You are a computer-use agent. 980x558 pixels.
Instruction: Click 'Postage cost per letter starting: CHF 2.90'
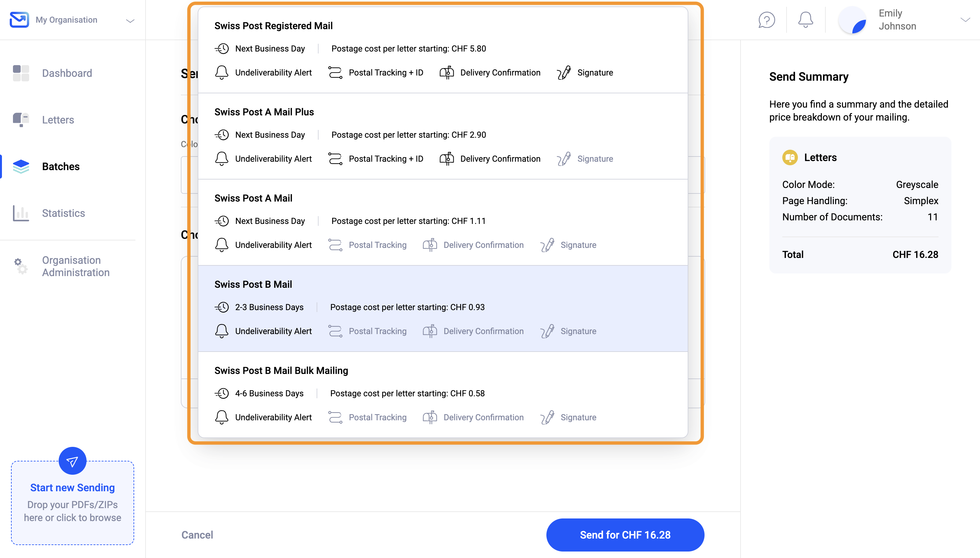click(x=409, y=135)
